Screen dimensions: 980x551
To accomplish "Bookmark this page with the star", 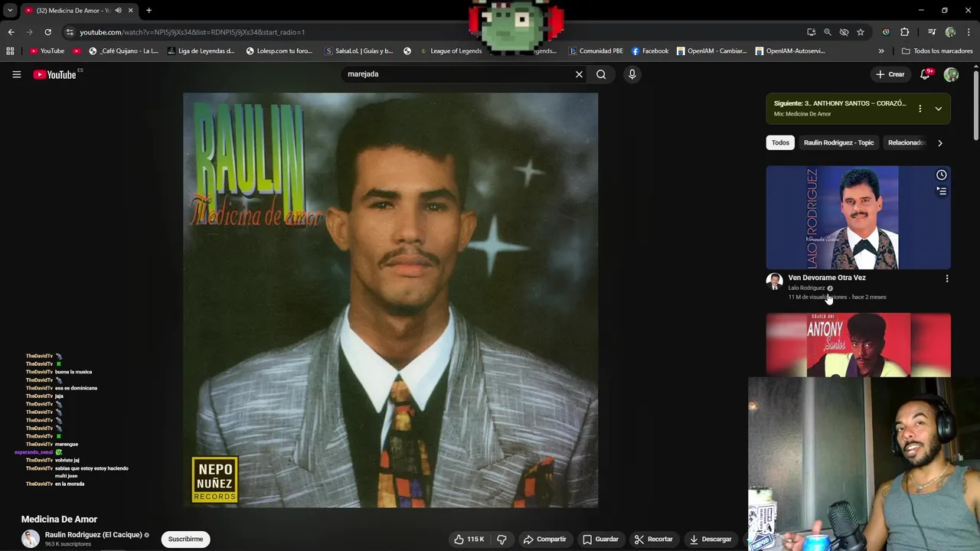I will [x=861, y=32].
